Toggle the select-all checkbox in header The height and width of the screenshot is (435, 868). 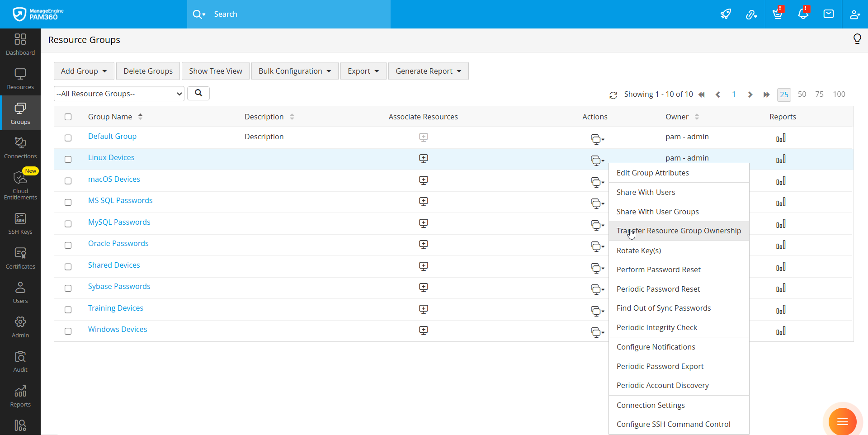[68, 117]
